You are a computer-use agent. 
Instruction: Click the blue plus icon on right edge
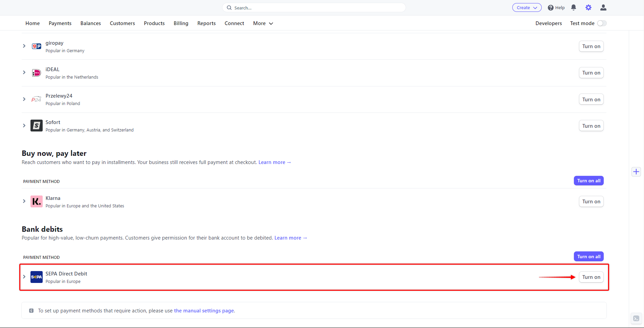pos(636,172)
